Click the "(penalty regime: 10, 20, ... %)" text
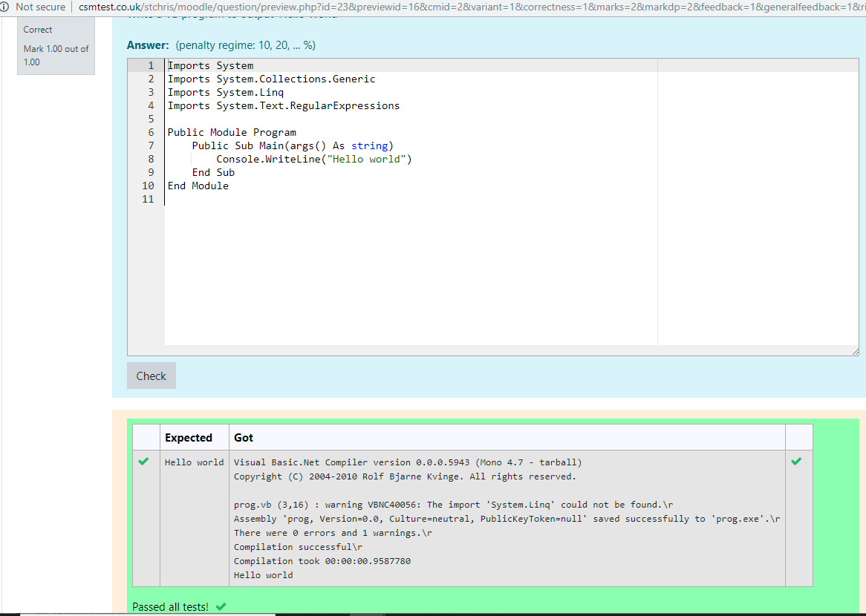866x616 pixels. 246,45
